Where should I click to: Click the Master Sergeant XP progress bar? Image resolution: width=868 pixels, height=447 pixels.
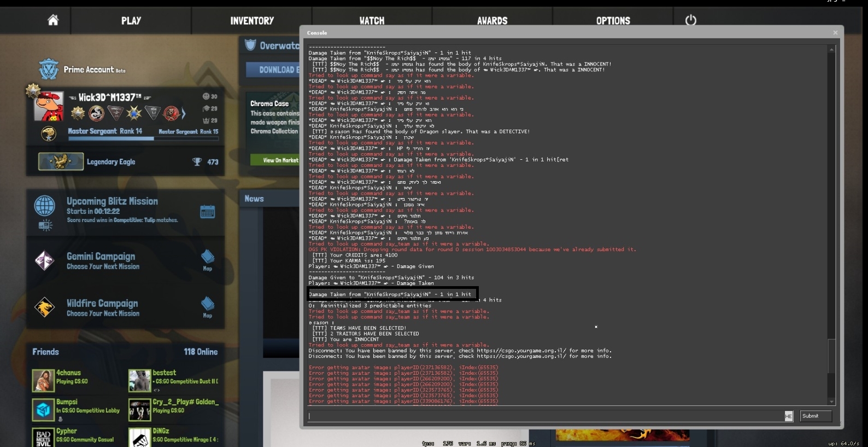[143, 138]
